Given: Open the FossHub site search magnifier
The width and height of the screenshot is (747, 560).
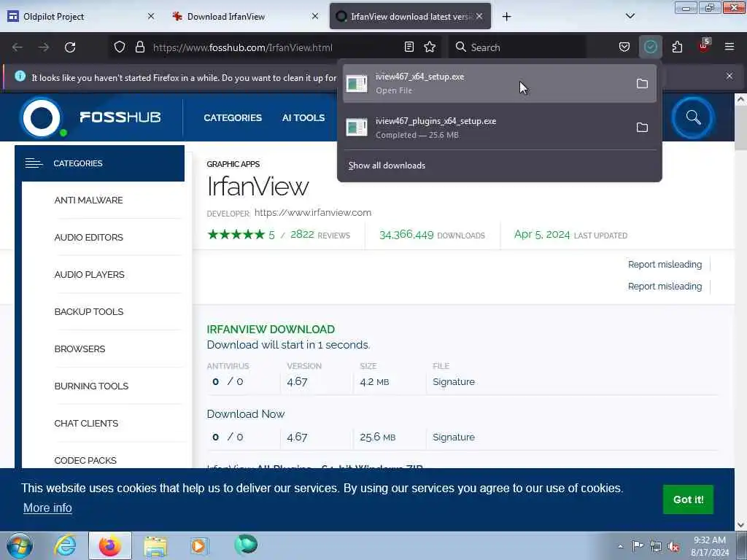Looking at the screenshot, I should [693, 117].
